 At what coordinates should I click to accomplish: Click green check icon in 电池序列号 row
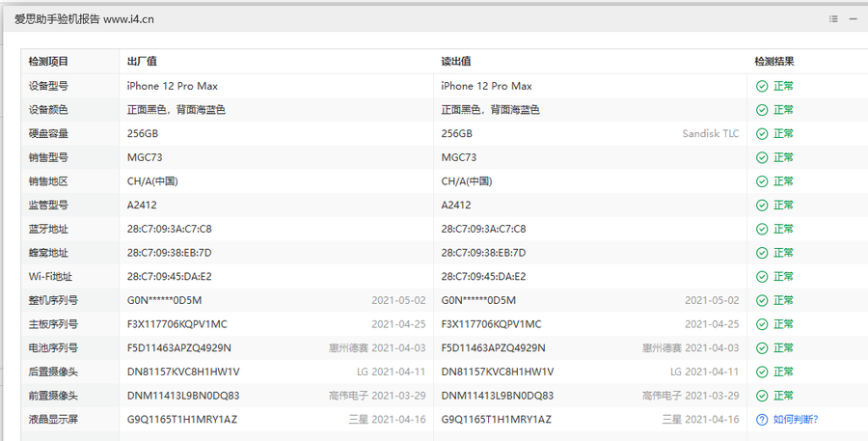click(762, 348)
